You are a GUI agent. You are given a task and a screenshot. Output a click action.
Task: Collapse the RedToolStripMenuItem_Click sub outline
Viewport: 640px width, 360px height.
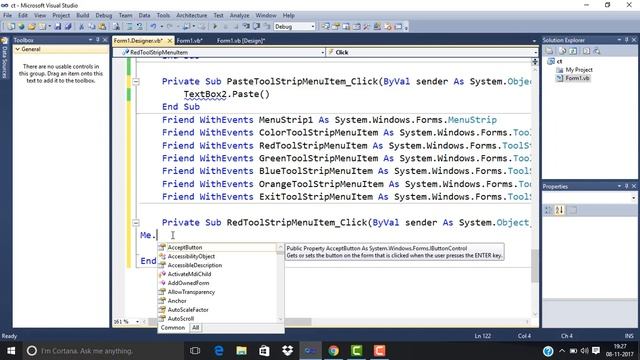coord(136,223)
